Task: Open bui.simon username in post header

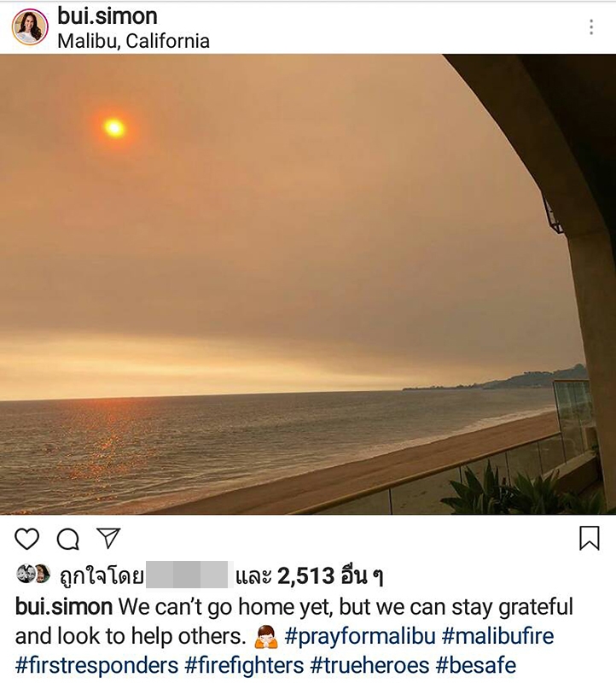Action: [x=108, y=16]
